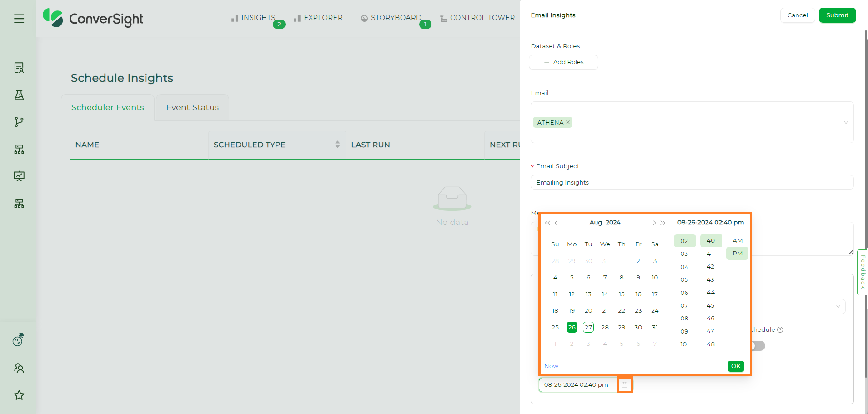Open the Feedback side tab
Viewport: 868px width, 414px height.
(863, 272)
